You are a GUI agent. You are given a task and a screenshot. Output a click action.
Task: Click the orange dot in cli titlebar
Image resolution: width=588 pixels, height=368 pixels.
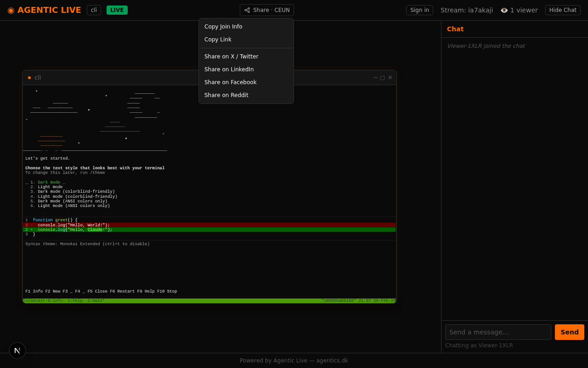click(x=29, y=78)
